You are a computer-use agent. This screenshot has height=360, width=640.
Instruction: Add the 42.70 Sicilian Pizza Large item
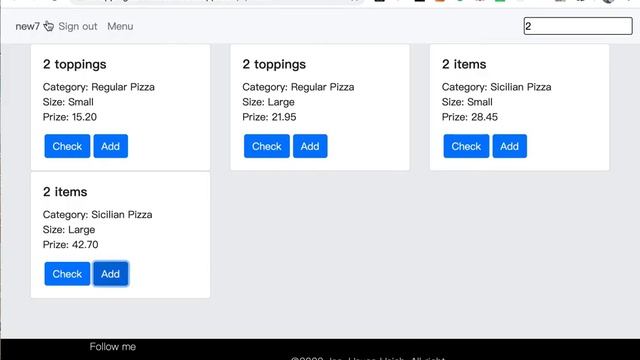pyautogui.click(x=111, y=274)
